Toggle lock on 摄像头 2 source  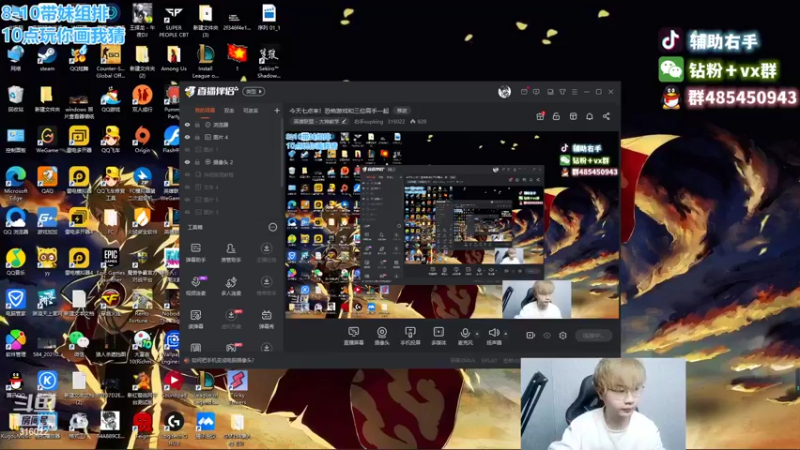tap(197, 162)
